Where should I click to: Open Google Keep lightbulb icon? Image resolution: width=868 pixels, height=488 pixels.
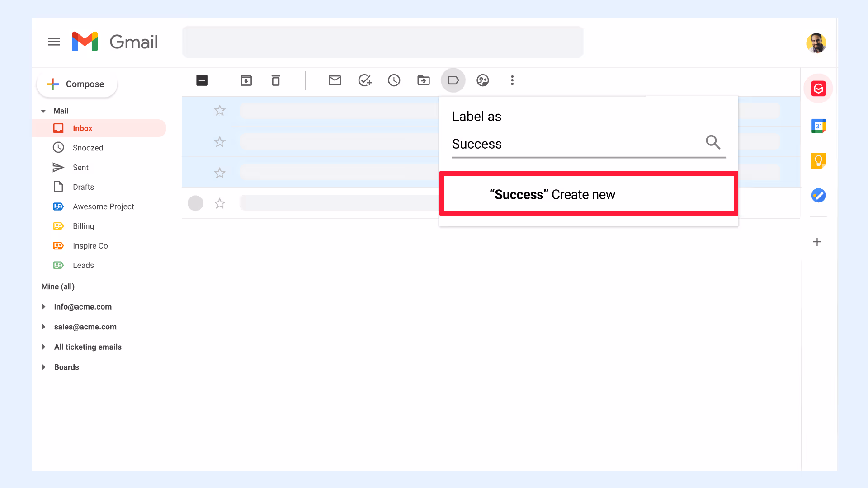coord(818,160)
